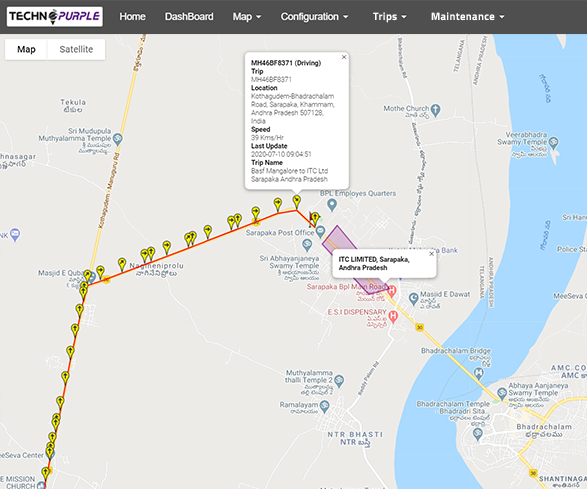Viewport: 587px width, 489px height.
Task: Close the MH46BF8371 vehicle info popup
Action: click(344, 57)
